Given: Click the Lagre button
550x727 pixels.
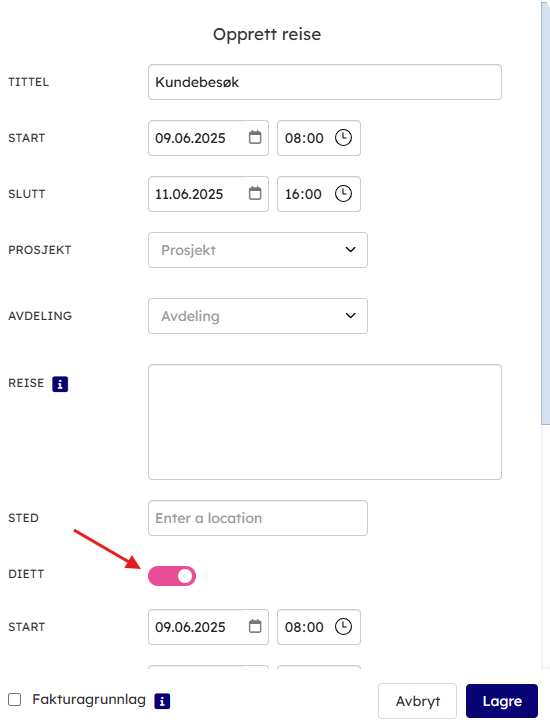Looking at the screenshot, I should point(502,701).
